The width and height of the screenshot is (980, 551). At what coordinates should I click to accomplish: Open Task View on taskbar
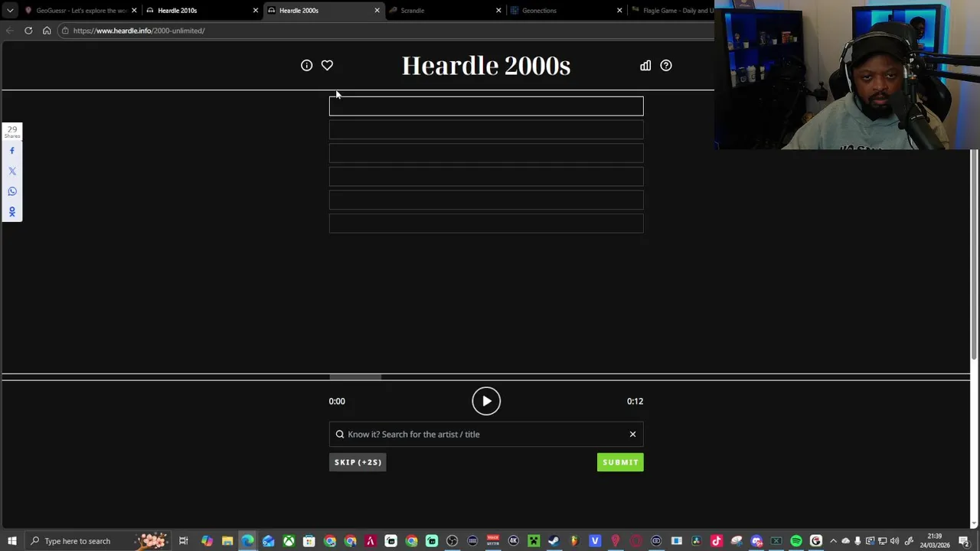pyautogui.click(x=184, y=541)
